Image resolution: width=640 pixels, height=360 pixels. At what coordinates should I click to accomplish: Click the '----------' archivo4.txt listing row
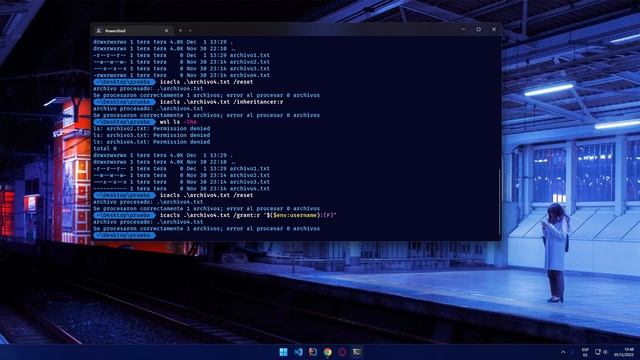coord(181,189)
